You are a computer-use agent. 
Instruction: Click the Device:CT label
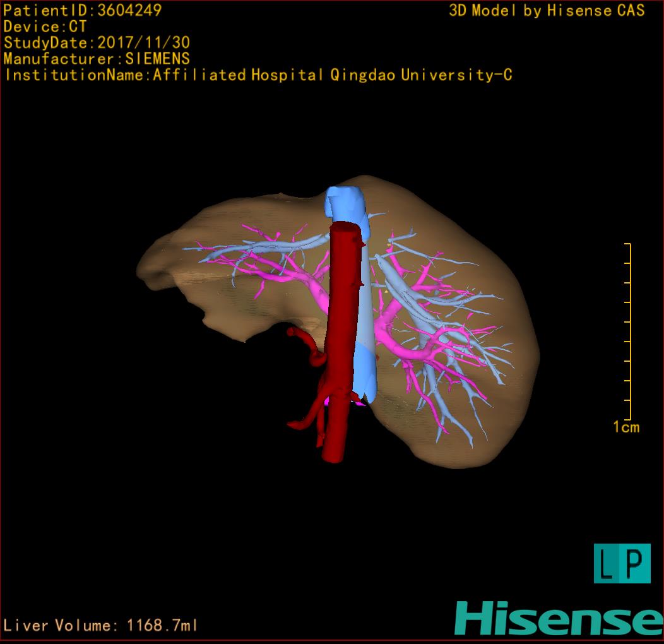point(45,27)
